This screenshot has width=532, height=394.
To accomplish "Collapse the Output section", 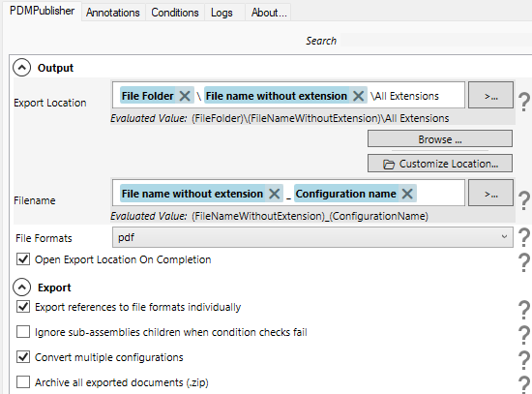I will pyautogui.click(x=21, y=68).
